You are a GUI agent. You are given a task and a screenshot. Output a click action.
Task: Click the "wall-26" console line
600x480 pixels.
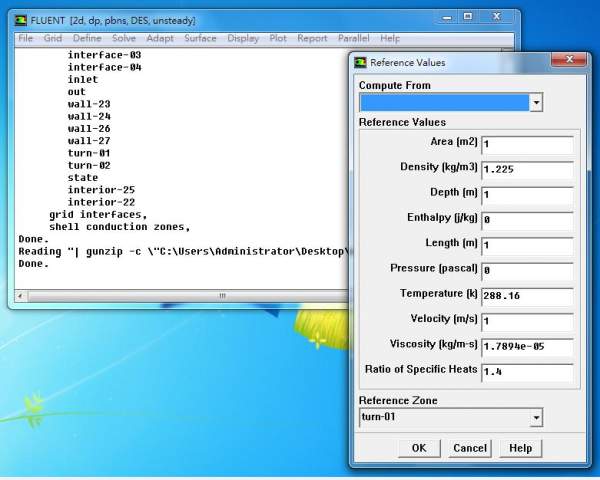point(89,129)
